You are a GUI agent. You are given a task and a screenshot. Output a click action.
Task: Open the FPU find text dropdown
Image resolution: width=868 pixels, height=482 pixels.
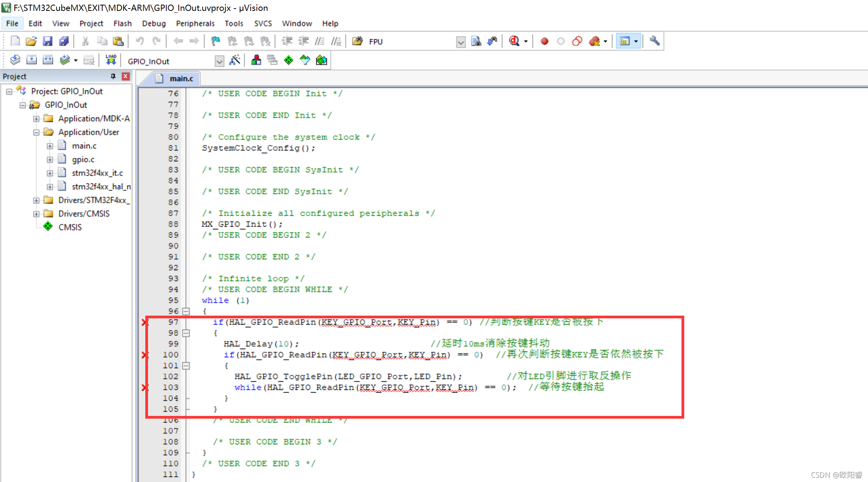461,42
